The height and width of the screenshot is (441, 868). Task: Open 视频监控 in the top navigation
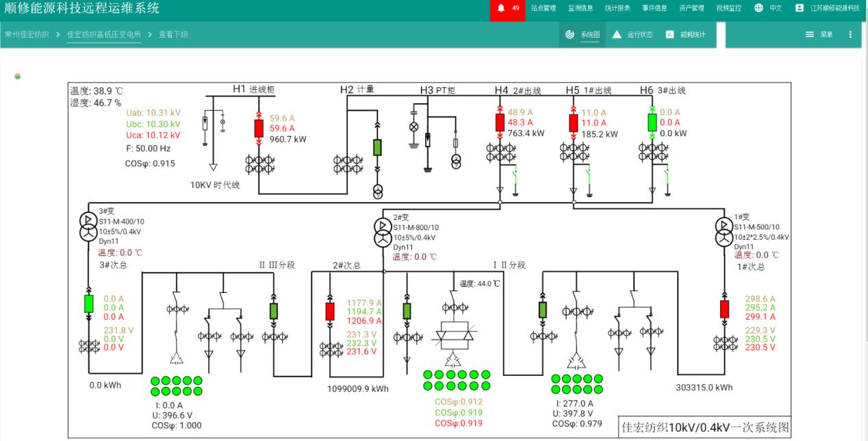click(728, 8)
